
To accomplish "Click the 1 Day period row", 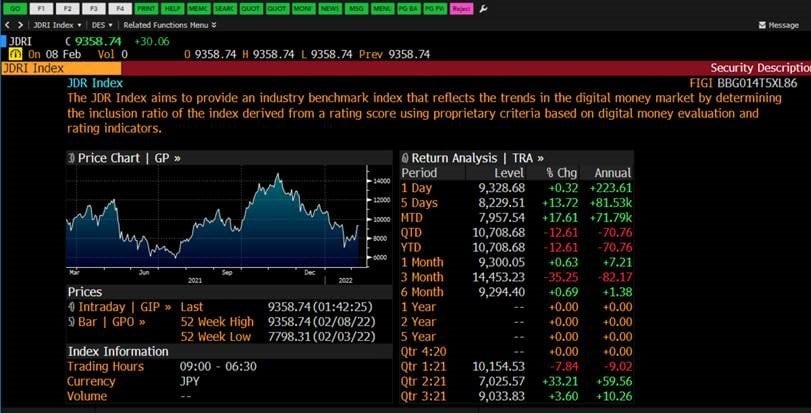I will (x=517, y=188).
